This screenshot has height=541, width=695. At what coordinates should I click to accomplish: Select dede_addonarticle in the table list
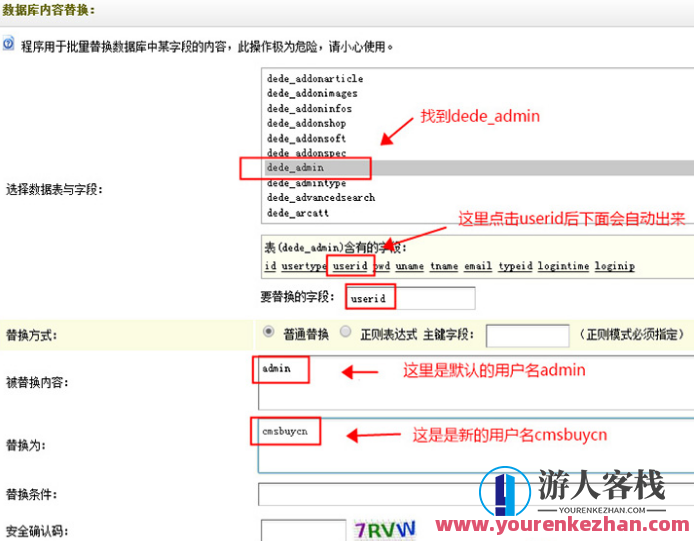point(315,78)
